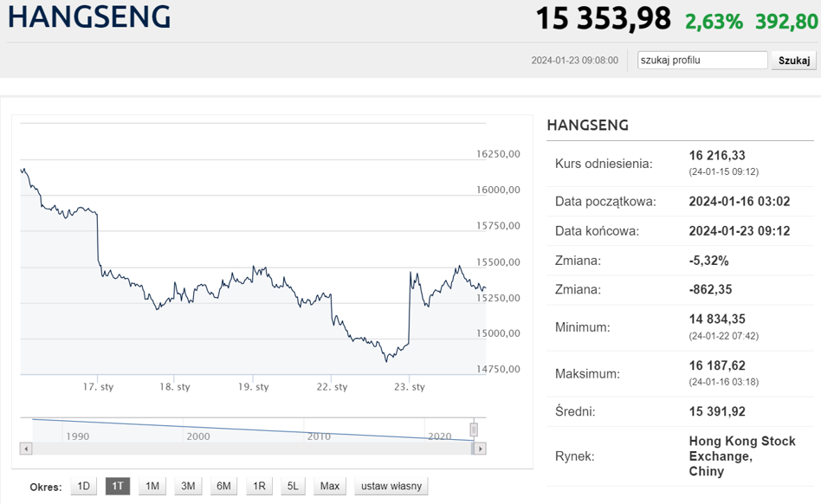Screen dimensions: 821x504
Task: Click the navigator scrollbar track below the years
Action: [252, 449]
